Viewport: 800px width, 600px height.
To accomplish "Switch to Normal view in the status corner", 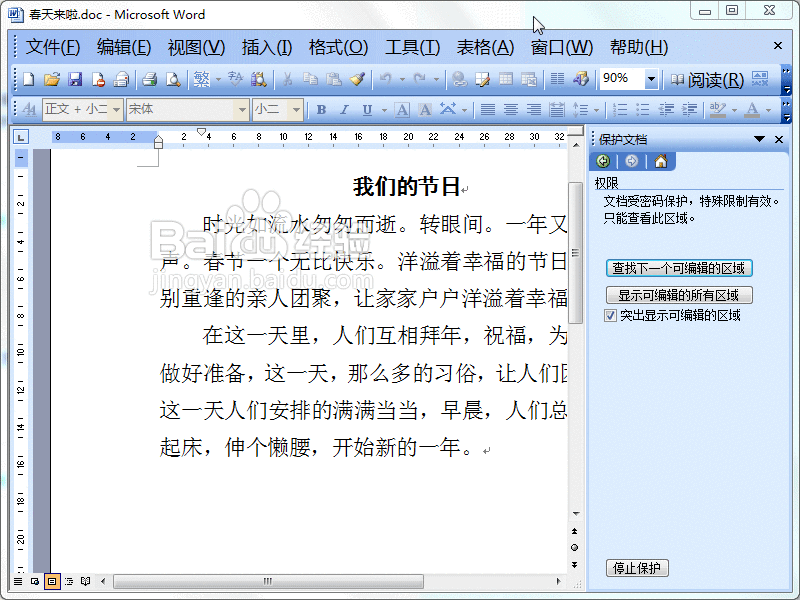I will [x=18, y=581].
